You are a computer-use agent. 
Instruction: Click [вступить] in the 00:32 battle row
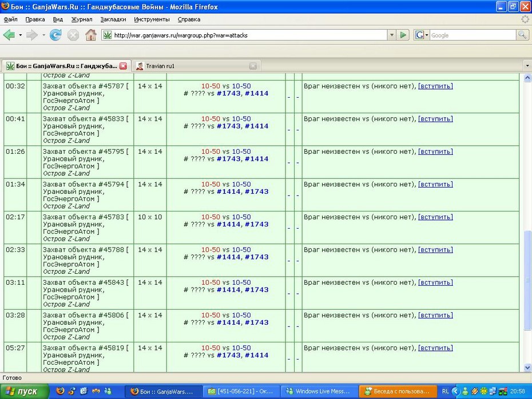[435, 86]
